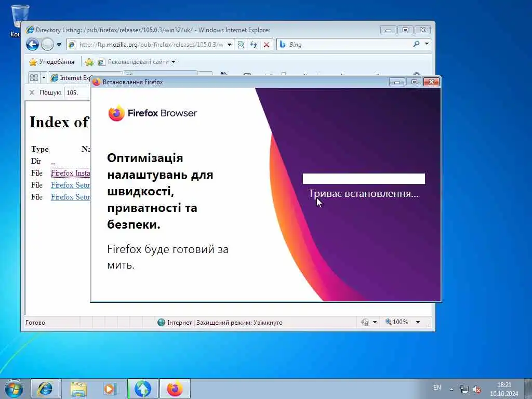Click the Пошук find text field containing 105.
Screen dimensions: 532x399
coord(78,92)
